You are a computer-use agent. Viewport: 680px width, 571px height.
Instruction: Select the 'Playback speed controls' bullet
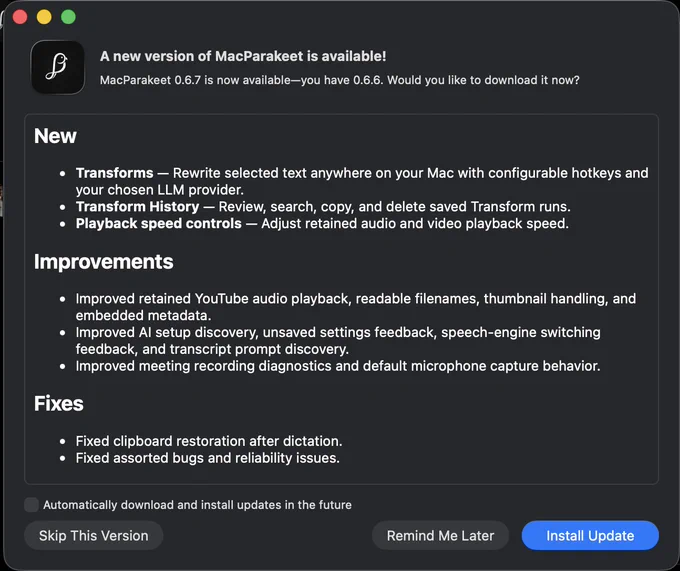(x=322, y=223)
